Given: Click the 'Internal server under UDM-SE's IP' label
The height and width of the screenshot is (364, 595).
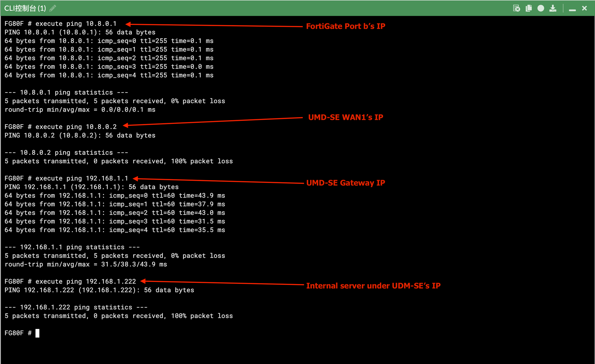Looking at the screenshot, I should point(373,286).
